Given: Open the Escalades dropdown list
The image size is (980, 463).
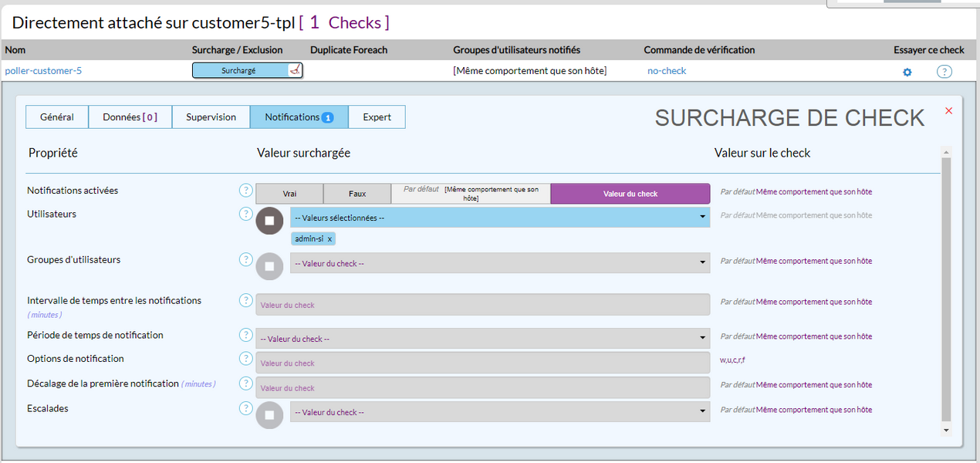Looking at the screenshot, I should 499,412.
